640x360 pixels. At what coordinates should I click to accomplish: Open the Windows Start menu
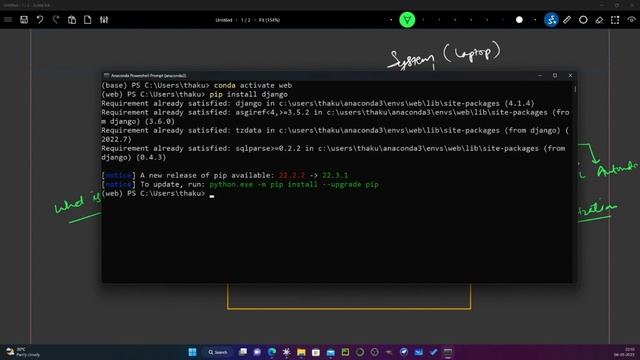pos(192,352)
